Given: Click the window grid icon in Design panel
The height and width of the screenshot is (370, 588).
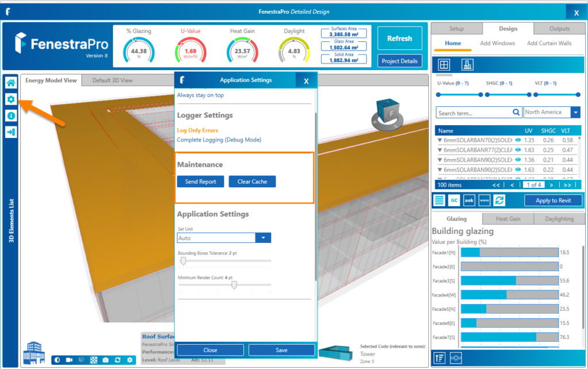Looking at the screenshot, I should click(444, 65).
